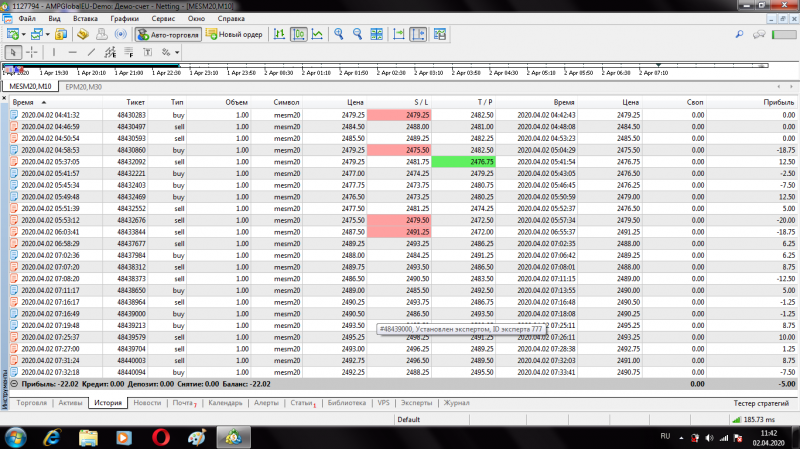Select the equidistant channel tool
This screenshot has width=800, height=449.
[110, 52]
